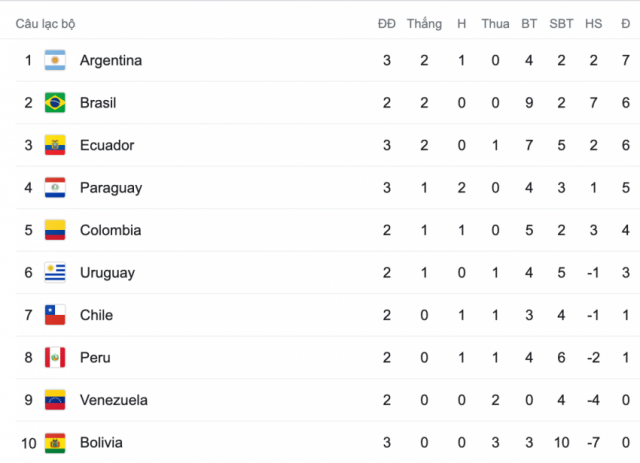Click the Brasil flag icon
This screenshot has height=463, width=640.
(55, 102)
